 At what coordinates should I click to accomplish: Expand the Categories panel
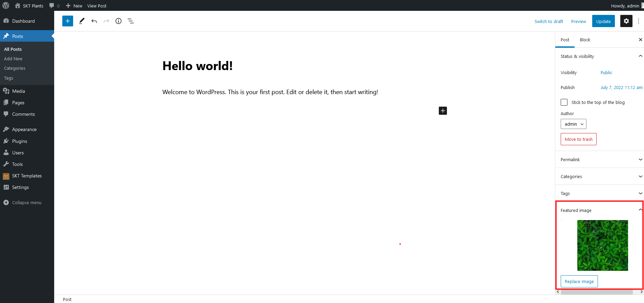coord(600,176)
